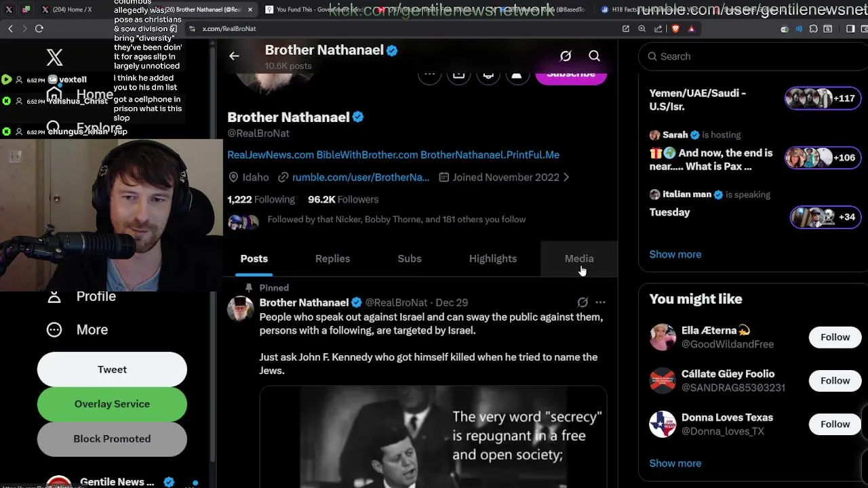Click the Overlay Service button
Image resolution: width=868 pixels, height=488 pixels.
(x=112, y=404)
